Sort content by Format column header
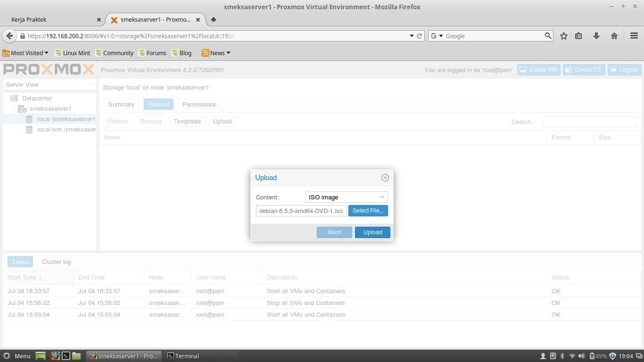The height and width of the screenshot is (362, 644). pyautogui.click(x=570, y=138)
